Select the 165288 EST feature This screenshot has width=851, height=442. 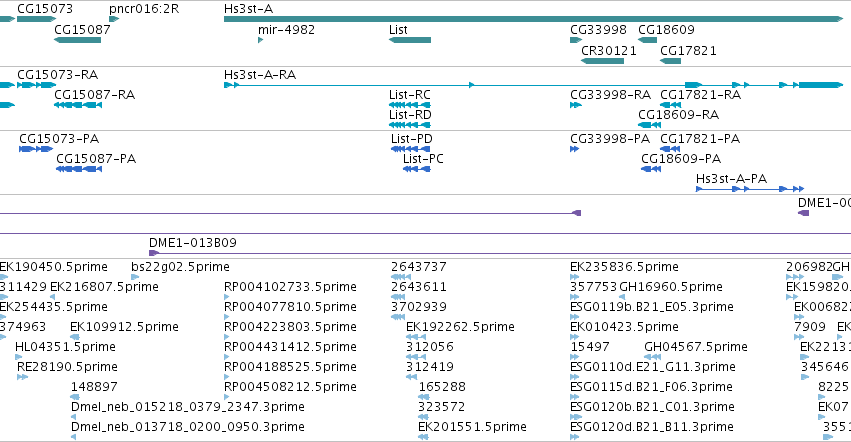click(x=424, y=397)
